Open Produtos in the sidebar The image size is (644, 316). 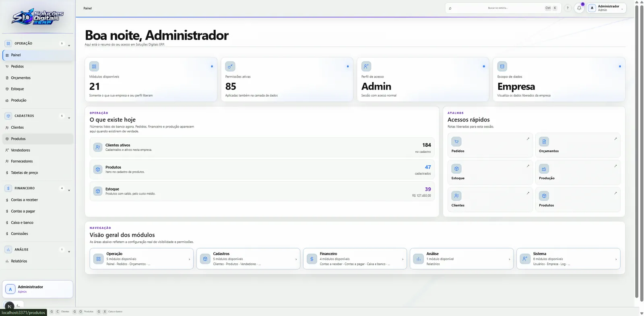click(38, 139)
